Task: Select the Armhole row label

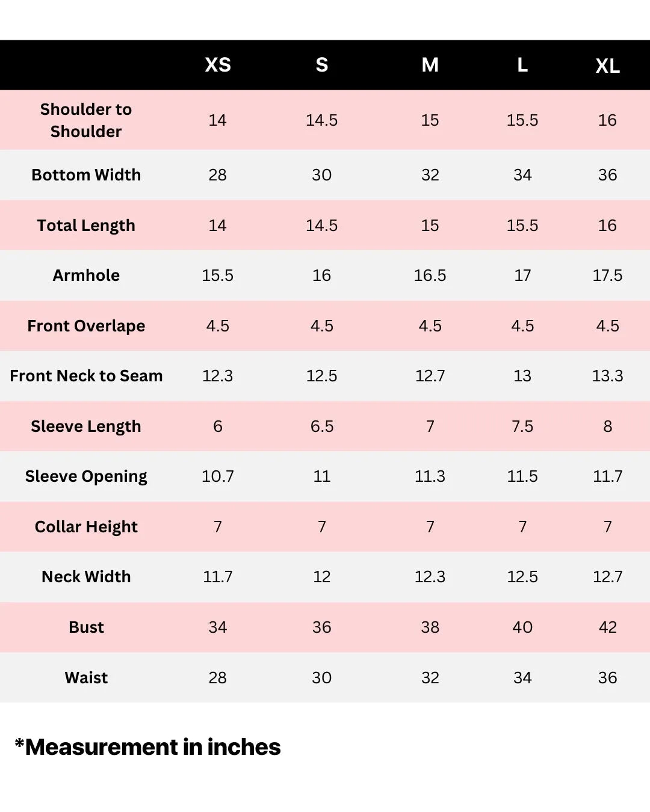Action: point(86,275)
